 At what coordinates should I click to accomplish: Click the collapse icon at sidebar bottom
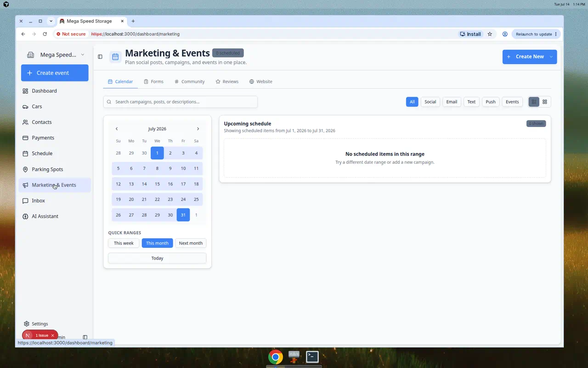pos(85,337)
